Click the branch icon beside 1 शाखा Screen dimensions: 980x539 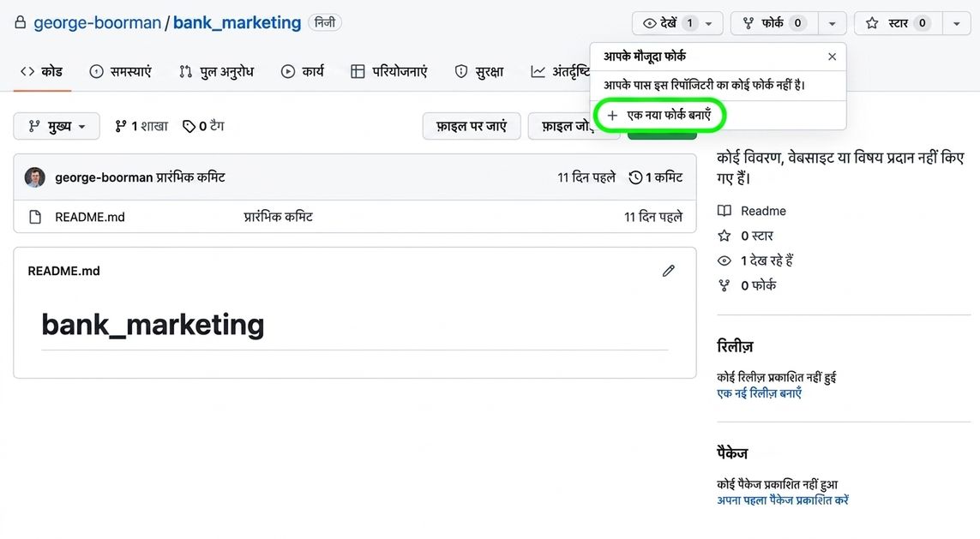click(121, 126)
